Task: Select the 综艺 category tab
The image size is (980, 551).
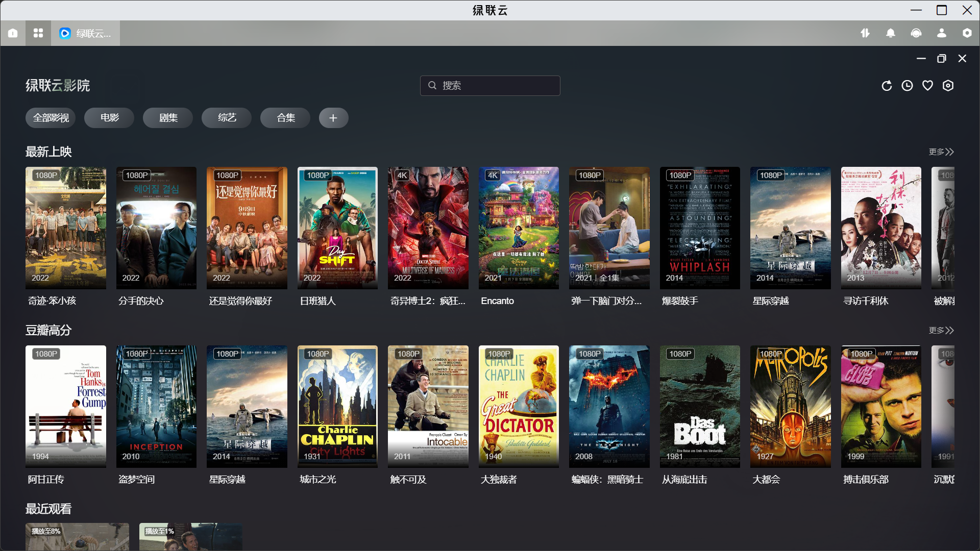Action: pyautogui.click(x=227, y=118)
